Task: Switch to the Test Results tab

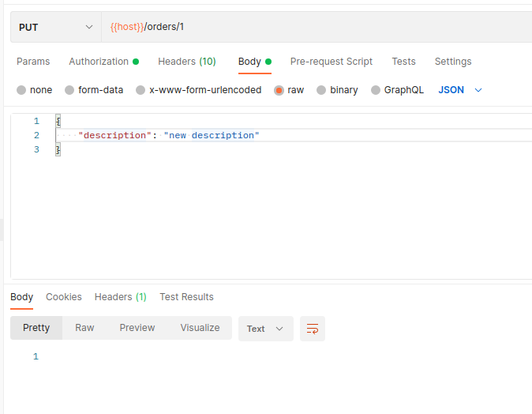Action: tap(186, 297)
